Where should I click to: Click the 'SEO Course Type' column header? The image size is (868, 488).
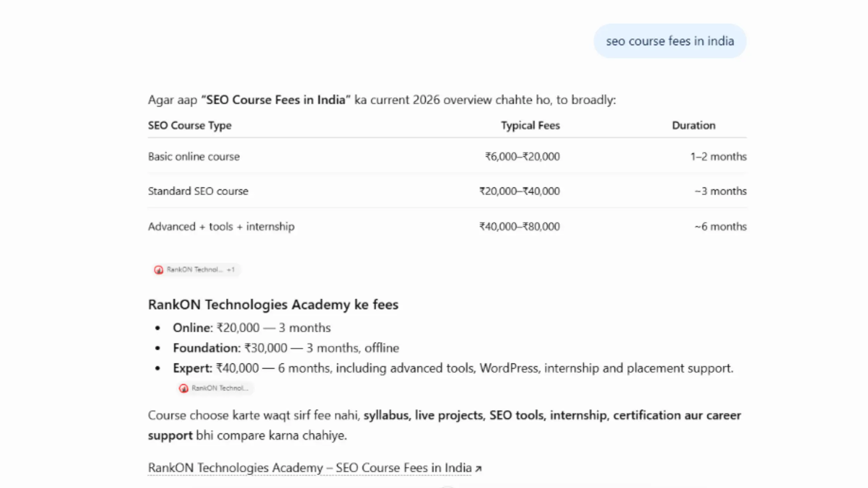pyautogui.click(x=189, y=125)
